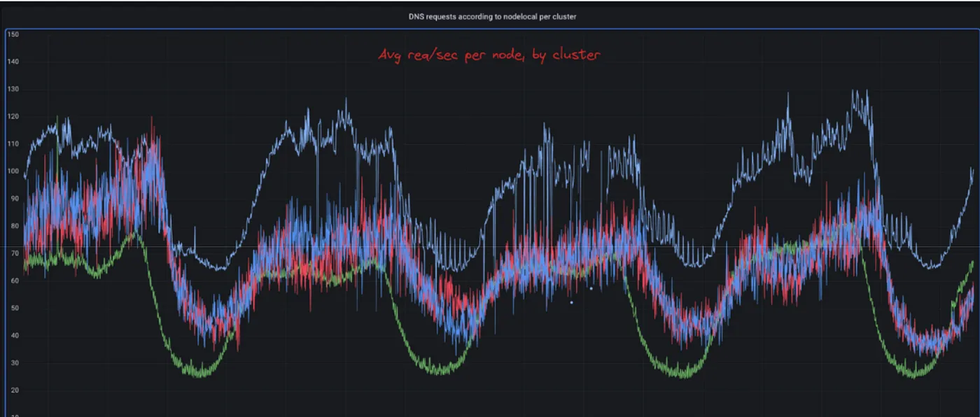Click the 50 y-axis tick label
This screenshot has height=417, width=980.
click(13, 308)
